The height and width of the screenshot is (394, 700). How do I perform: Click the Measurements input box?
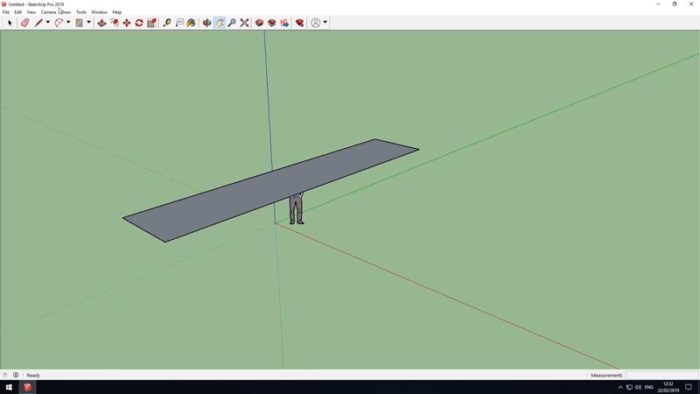(x=661, y=375)
